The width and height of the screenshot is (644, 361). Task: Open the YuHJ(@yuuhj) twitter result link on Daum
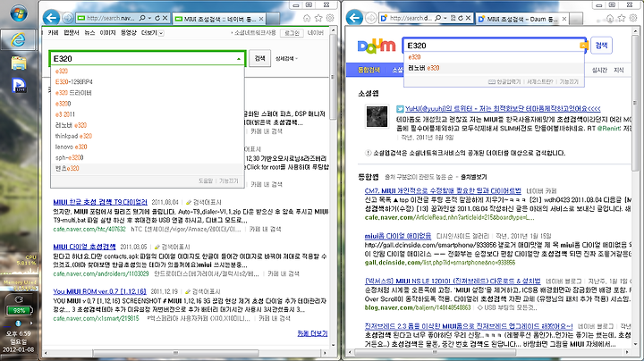pos(503,109)
